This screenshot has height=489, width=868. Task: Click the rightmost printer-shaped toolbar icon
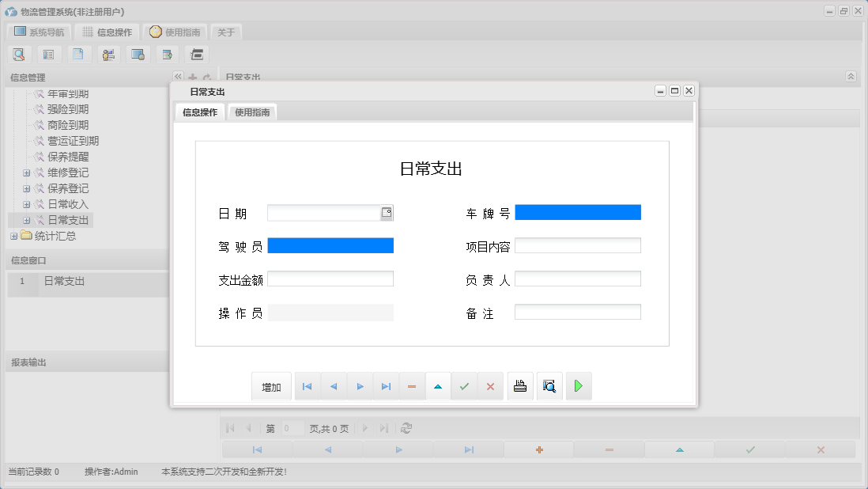click(196, 54)
